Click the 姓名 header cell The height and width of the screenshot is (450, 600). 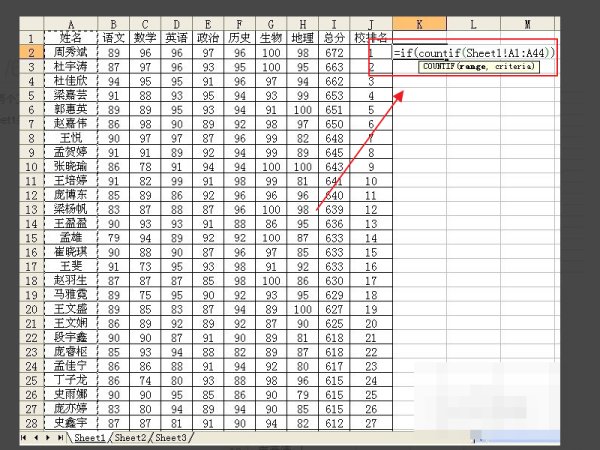point(71,38)
